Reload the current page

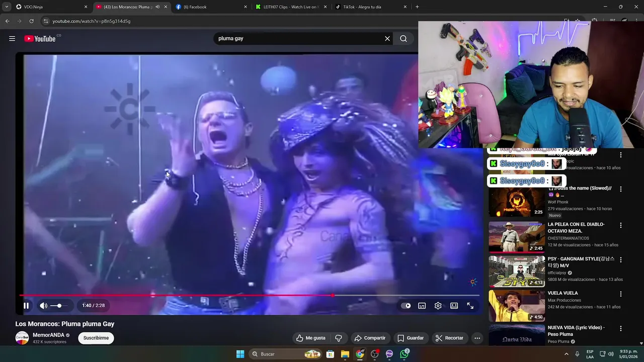(x=31, y=21)
